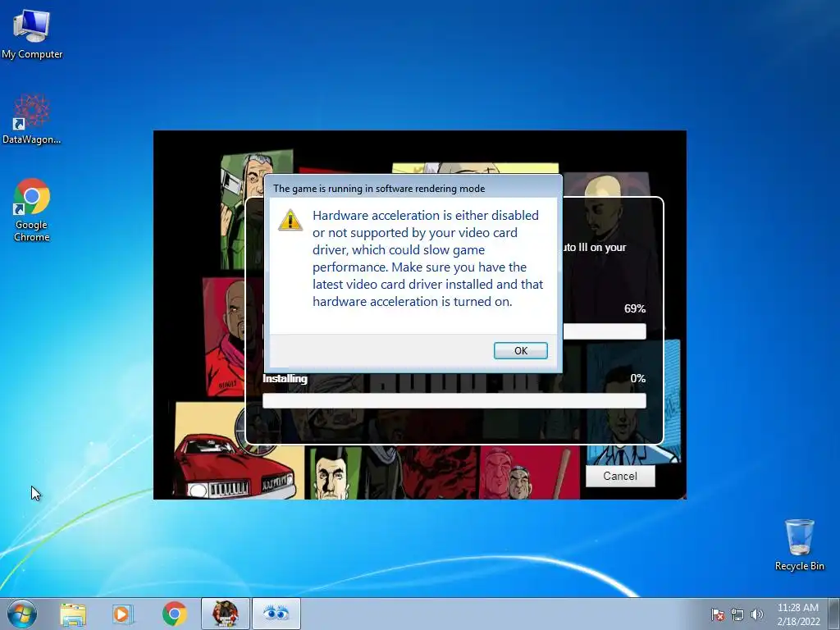Click the 69% progress bar
The width and height of the screenshot is (840, 630).
click(605, 331)
